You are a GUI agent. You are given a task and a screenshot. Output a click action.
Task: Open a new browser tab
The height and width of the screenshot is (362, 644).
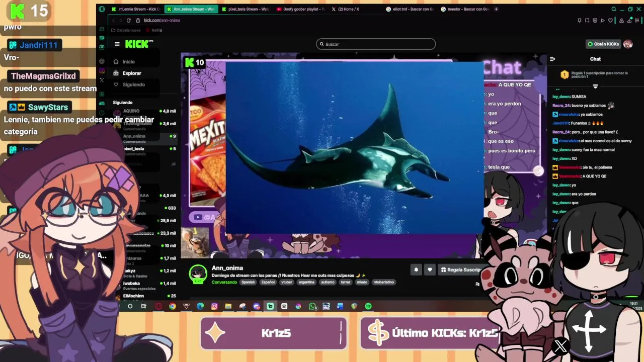click(496, 9)
